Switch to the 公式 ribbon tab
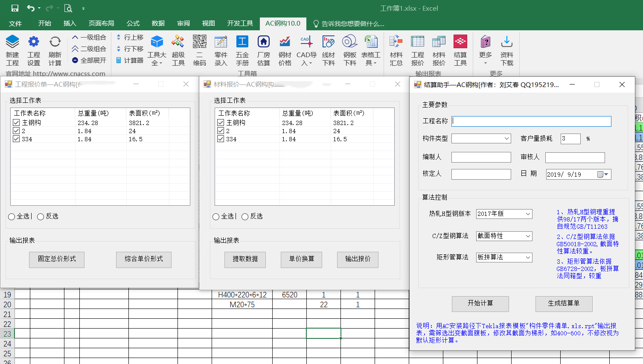643x364 pixels. pos(133,23)
